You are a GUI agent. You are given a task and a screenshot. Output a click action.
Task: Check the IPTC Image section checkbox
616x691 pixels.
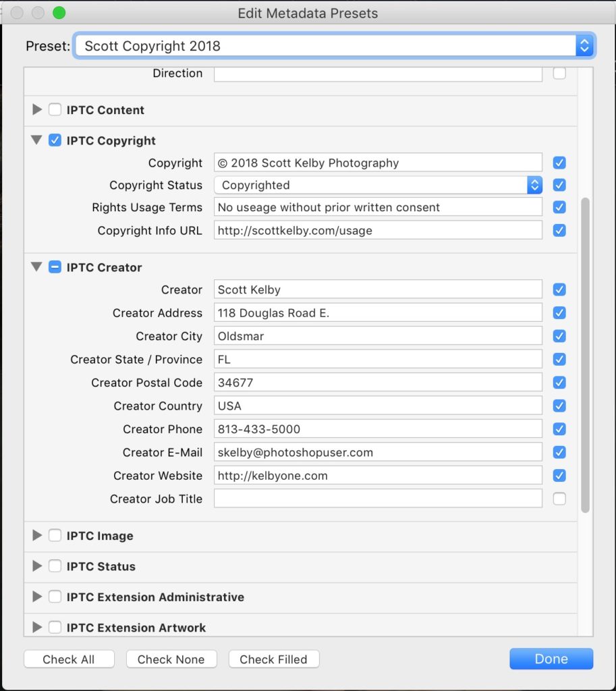tap(55, 535)
